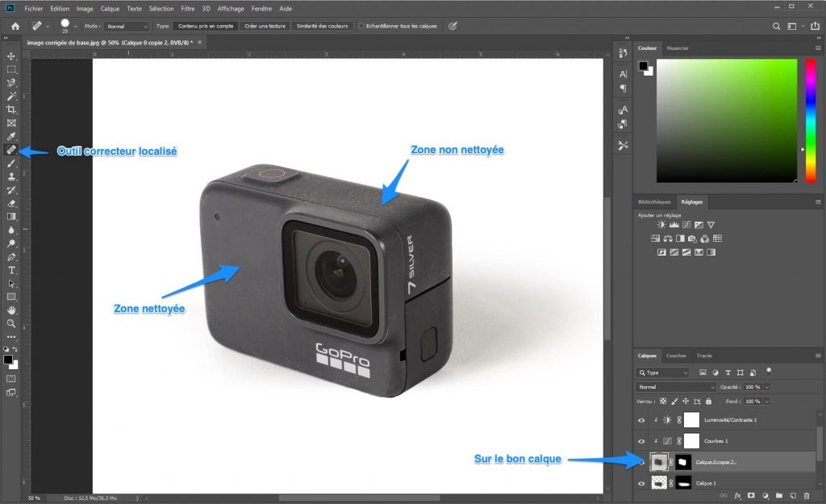Select the Blur tool
826x504 pixels.
11,230
